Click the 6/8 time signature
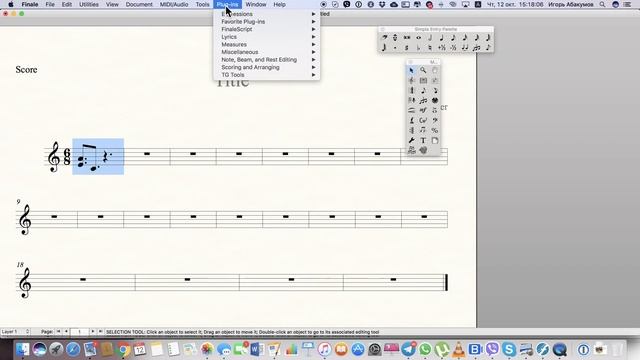Viewport: 640px width, 360px height. click(67, 157)
